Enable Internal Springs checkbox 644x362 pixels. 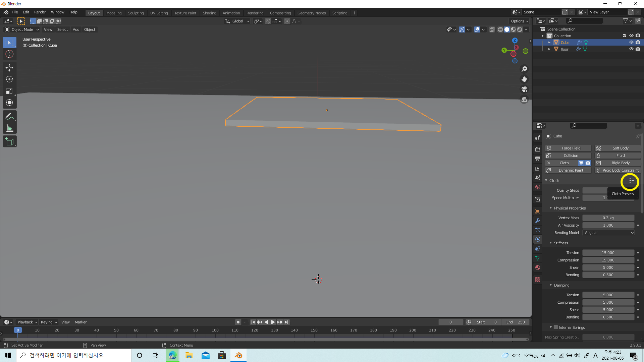coord(556,327)
